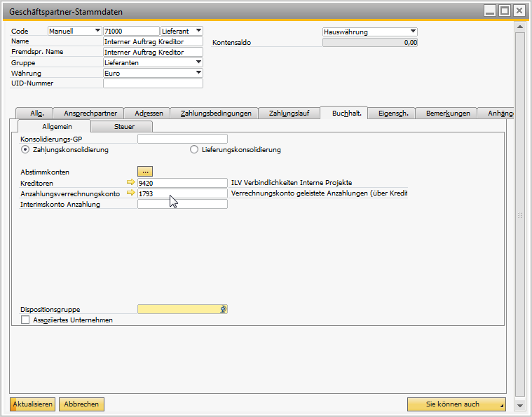The height and width of the screenshot is (417, 532).
Task: Expand the Lieferant type dropdown
Action: (x=198, y=31)
